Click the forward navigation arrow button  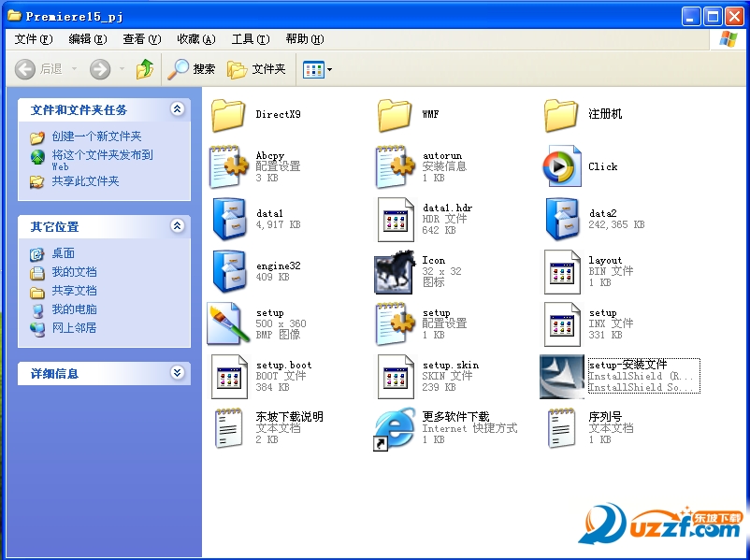[100, 69]
